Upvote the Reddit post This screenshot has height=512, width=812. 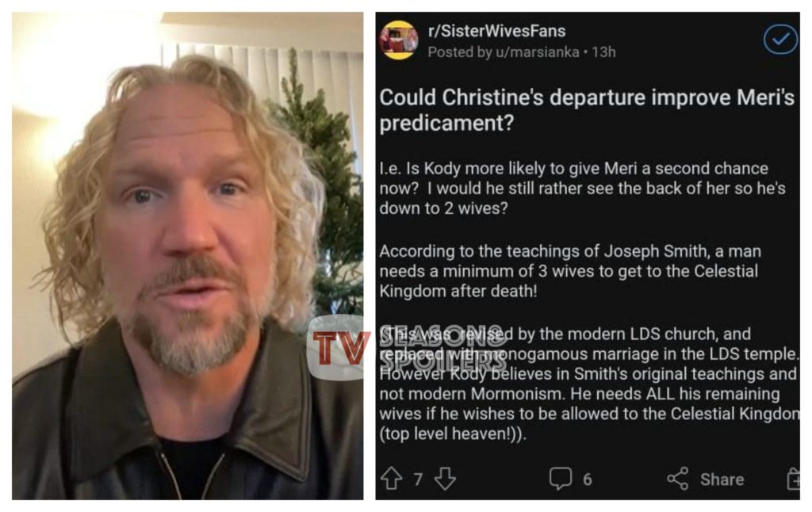tap(391, 479)
